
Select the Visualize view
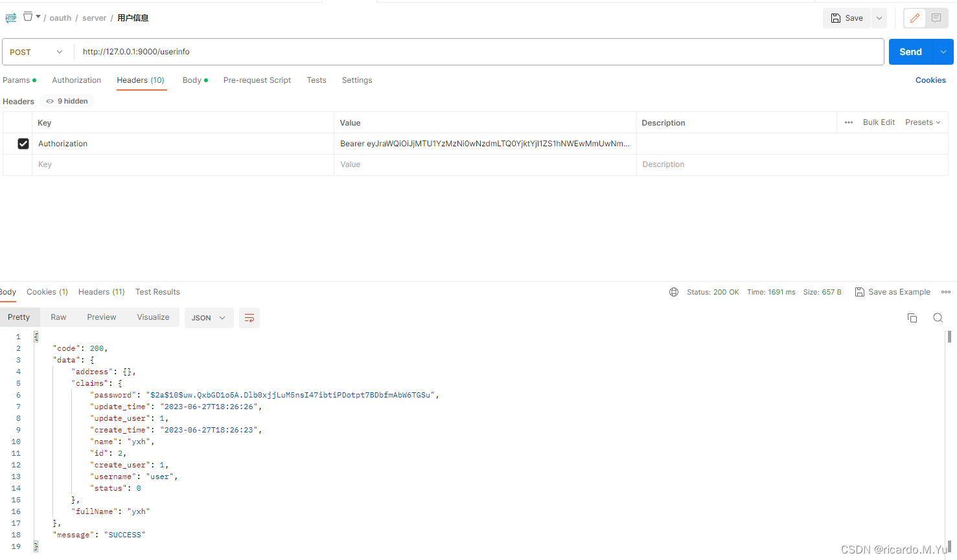click(x=153, y=317)
